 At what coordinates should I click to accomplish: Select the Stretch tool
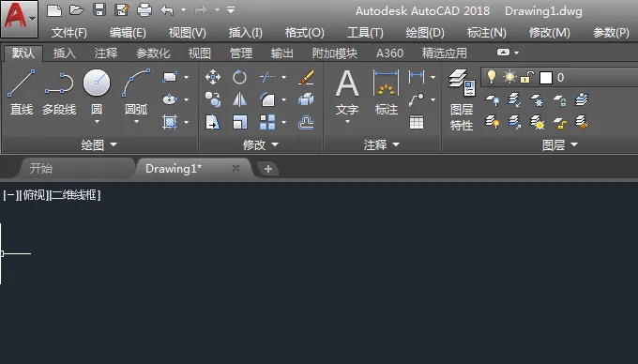click(213, 122)
